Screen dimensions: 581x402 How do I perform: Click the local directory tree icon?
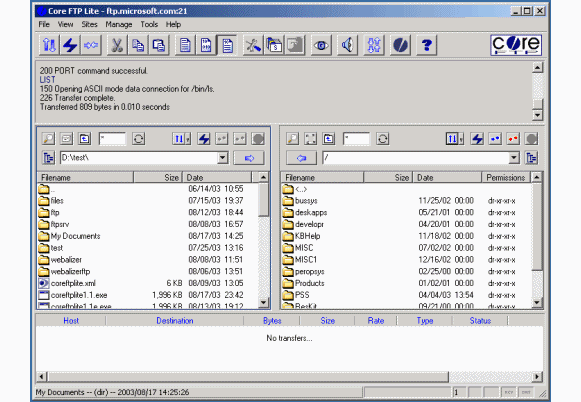pos(49,158)
